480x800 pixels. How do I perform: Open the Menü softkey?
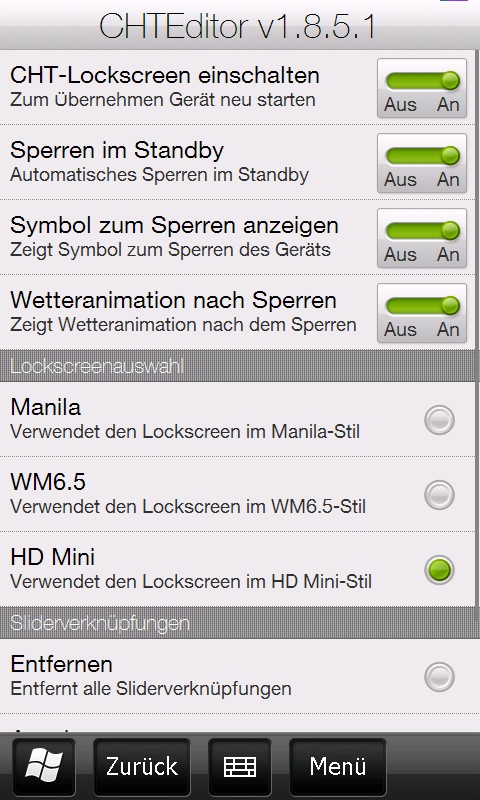point(337,766)
